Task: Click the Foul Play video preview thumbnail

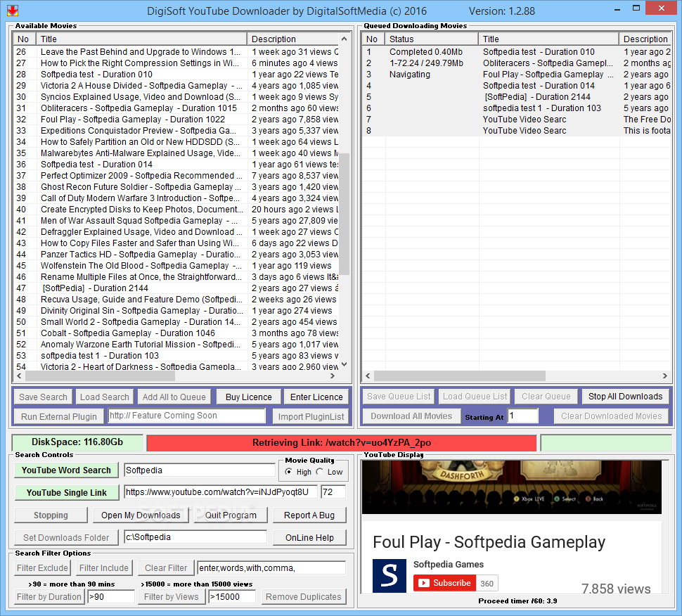Action: [x=512, y=487]
